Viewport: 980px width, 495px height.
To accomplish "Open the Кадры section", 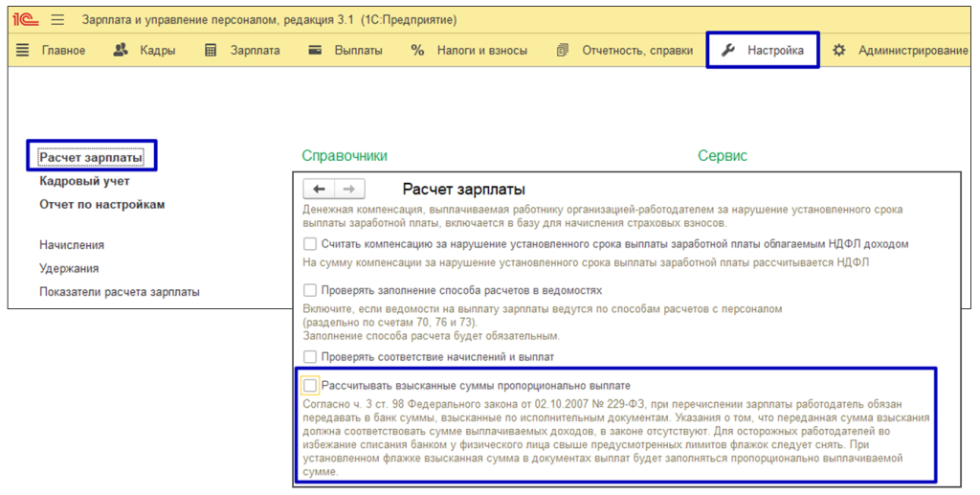I will click(x=145, y=51).
